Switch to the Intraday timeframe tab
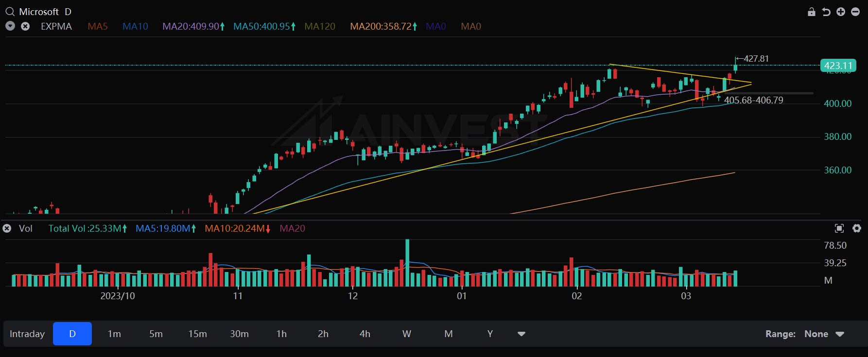The image size is (868, 357). click(27, 334)
